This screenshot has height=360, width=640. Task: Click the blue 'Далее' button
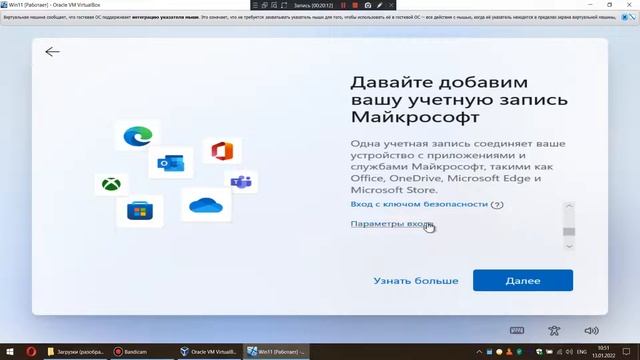[523, 280]
